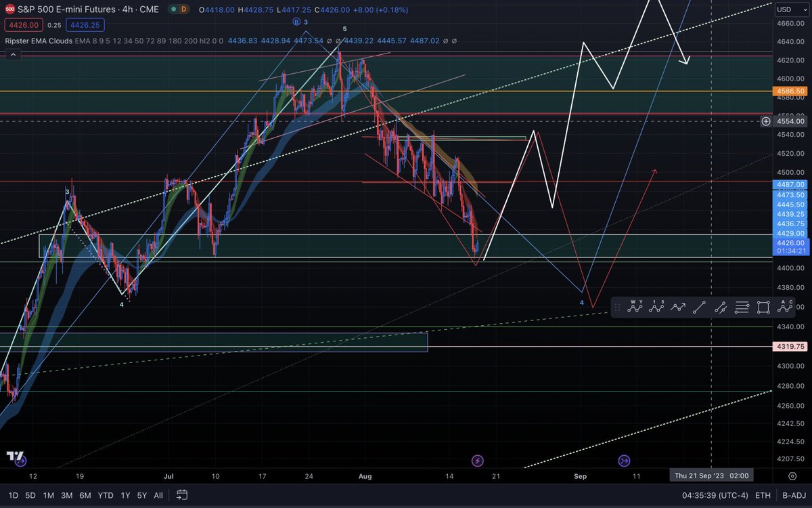The height and width of the screenshot is (508, 812).
Task: Set range to 6M
Action: (x=85, y=495)
